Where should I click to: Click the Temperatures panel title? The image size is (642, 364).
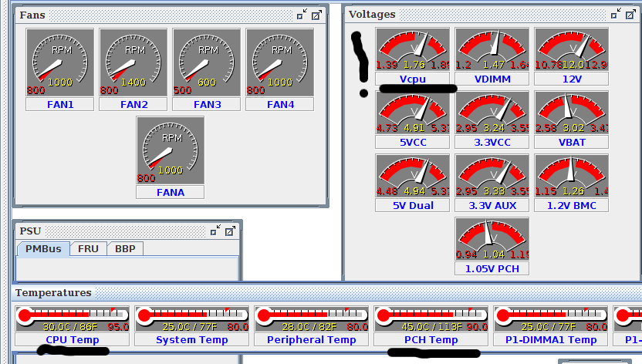pyautogui.click(x=53, y=293)
